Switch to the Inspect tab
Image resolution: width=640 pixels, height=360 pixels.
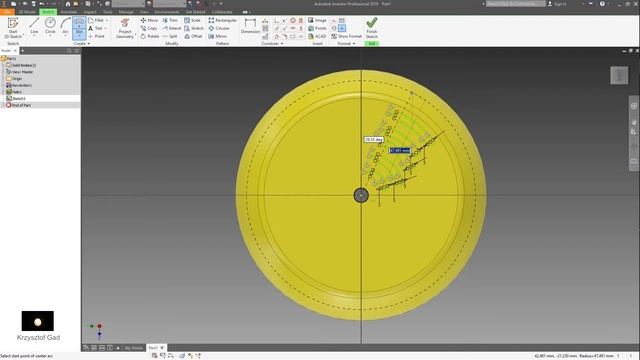90,12
